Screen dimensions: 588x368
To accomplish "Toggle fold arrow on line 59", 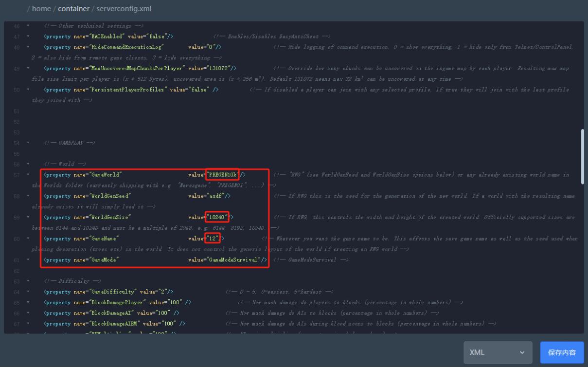I will [28, 217].
